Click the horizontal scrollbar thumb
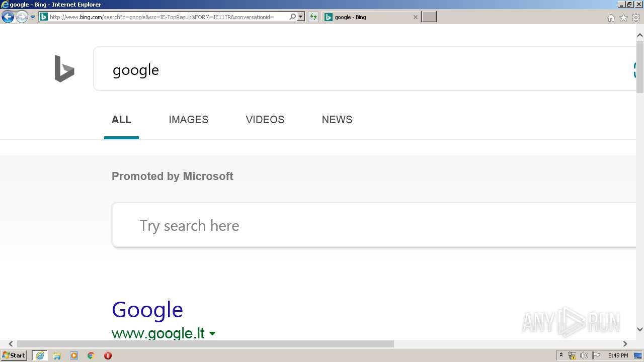Image resolution: width=644 pixels, height=362 pixels. [x=205, y=344]
